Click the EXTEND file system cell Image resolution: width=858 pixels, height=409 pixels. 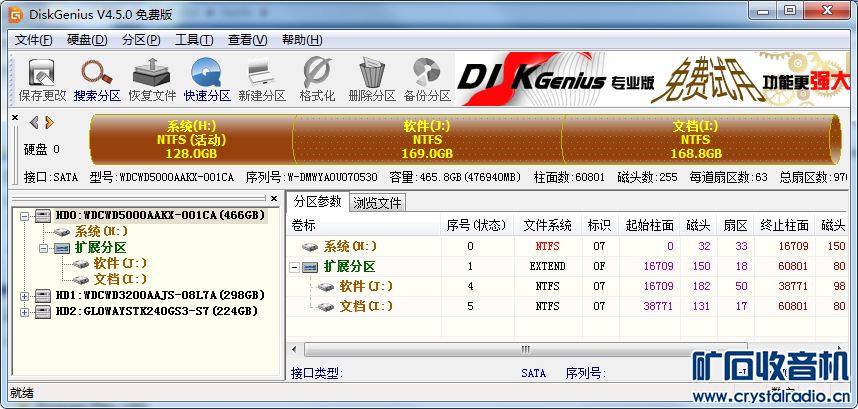548,267
